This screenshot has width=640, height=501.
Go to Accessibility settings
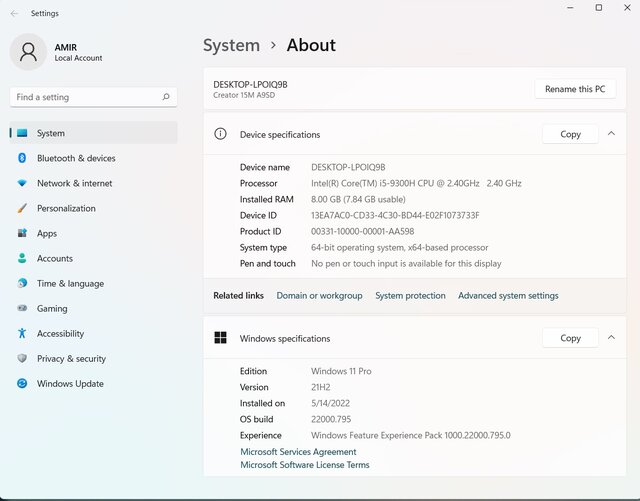click(x=93, y=333)
